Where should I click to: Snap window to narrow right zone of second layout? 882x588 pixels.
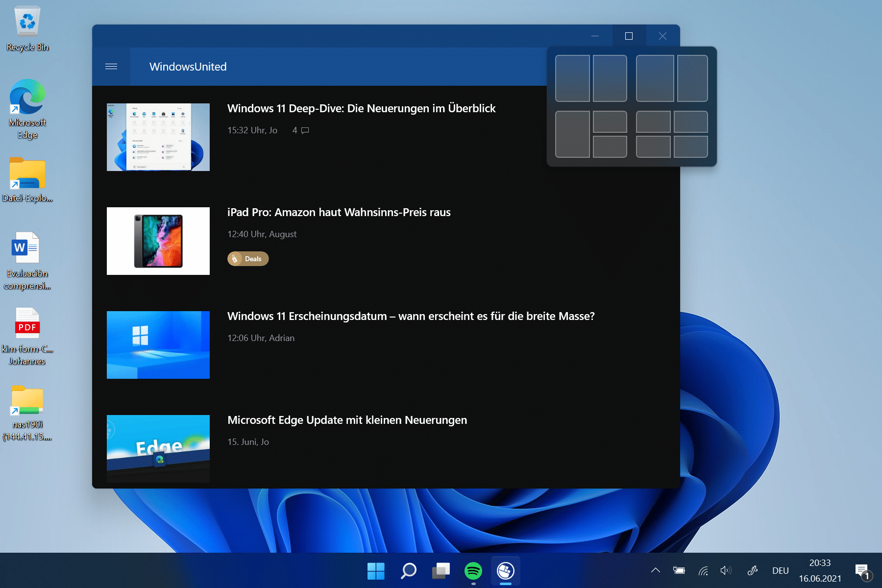(x=693, y=78)
